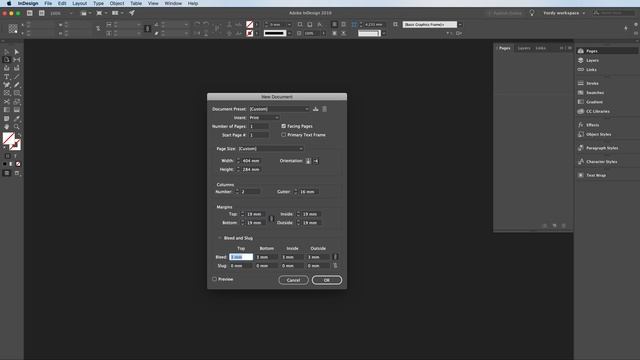Select the Note tool
640x360 pixels.
coord(7,118)
